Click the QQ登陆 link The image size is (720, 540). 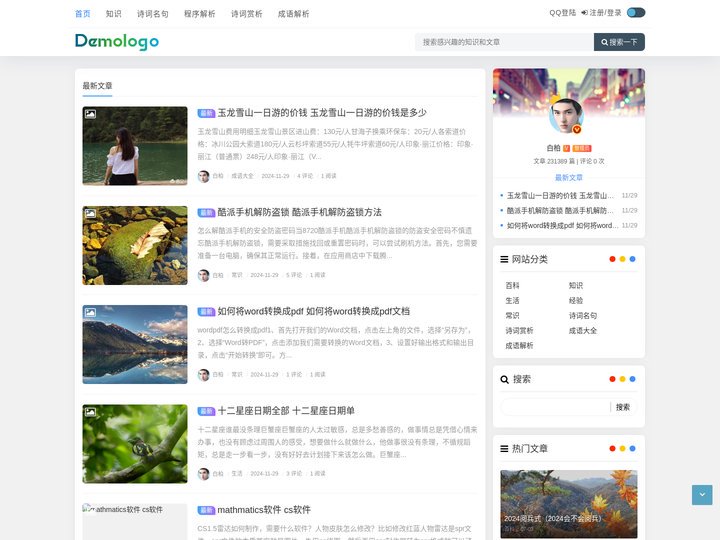pos(562,13)
